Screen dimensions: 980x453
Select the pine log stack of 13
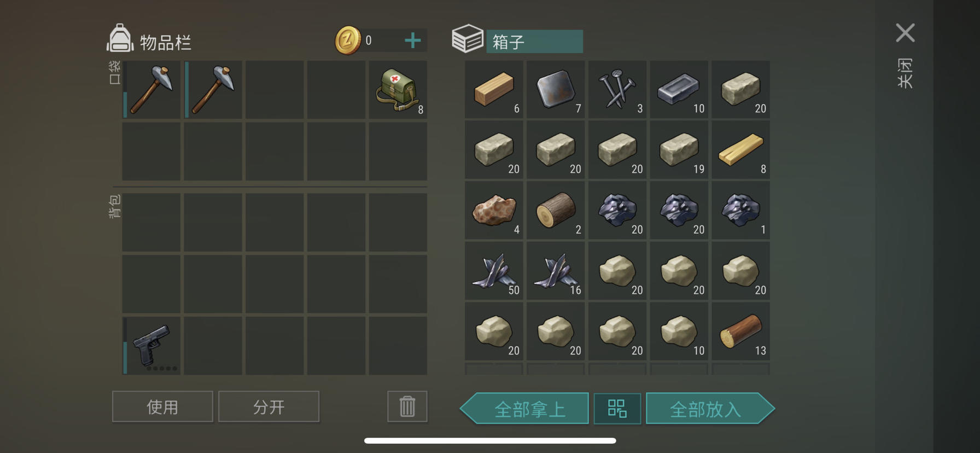(741, 331)
